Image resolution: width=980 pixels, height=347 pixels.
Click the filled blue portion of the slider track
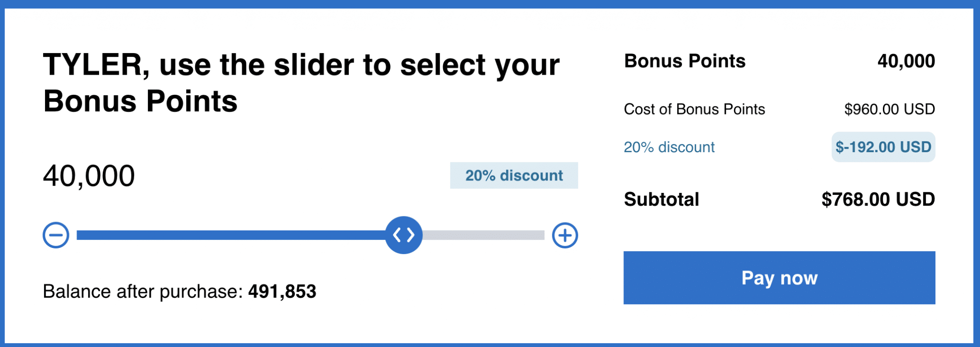(230, 235)
